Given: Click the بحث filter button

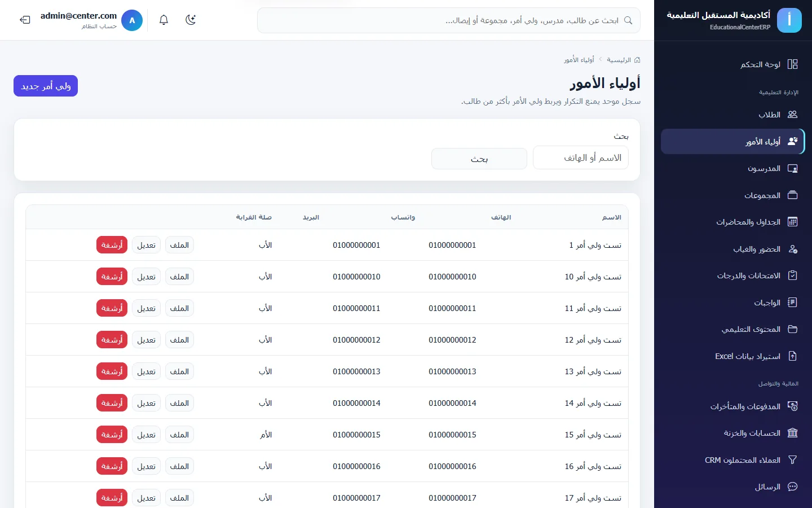Looking at the screenshot, I should pyautogui.click(x=479, y=159).
